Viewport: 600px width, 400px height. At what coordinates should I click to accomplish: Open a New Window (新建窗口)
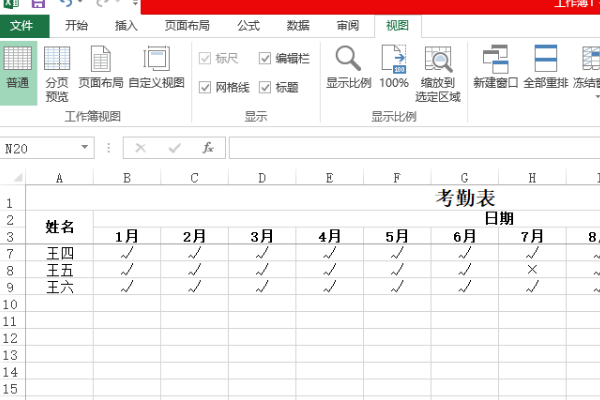[496, 67]
